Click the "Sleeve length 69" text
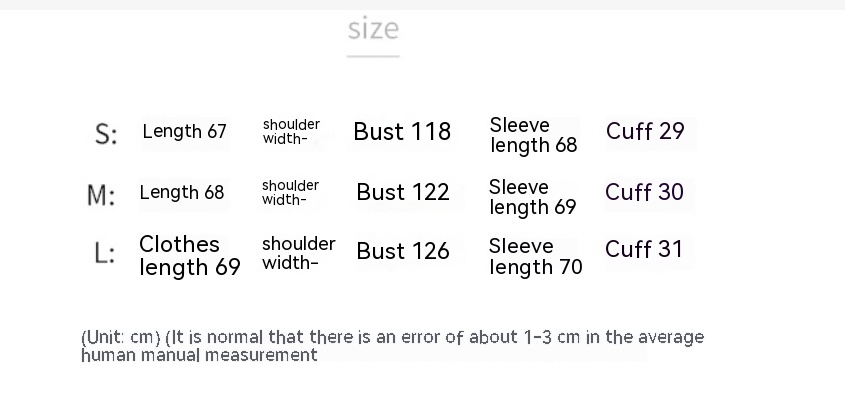Image resolution: width=845 pixels, height=400 pixels. 532,197
